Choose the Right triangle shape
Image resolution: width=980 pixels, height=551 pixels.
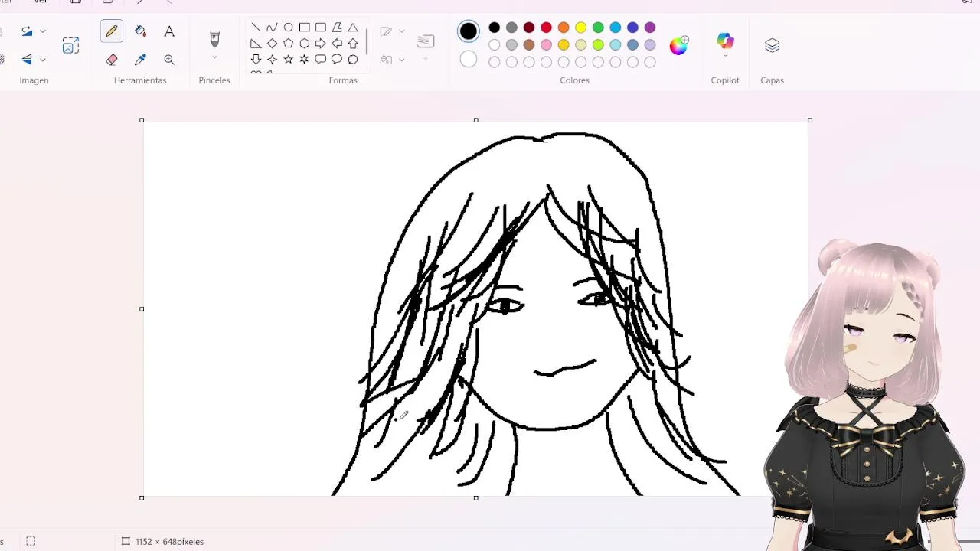256,44
